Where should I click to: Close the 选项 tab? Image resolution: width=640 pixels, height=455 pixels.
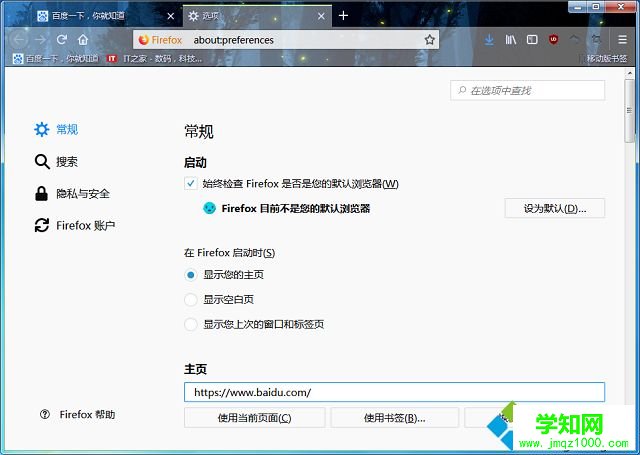tap(321, 16)
